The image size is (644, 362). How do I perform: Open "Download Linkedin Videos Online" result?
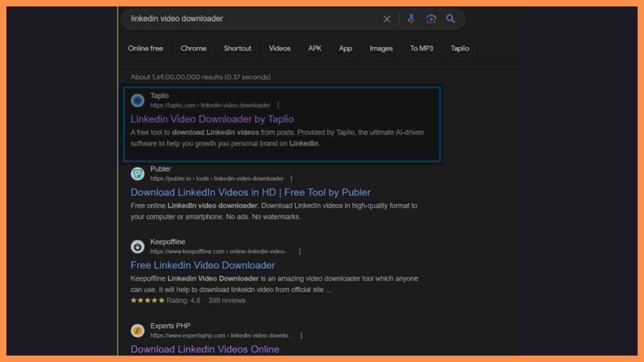point(205,349)
